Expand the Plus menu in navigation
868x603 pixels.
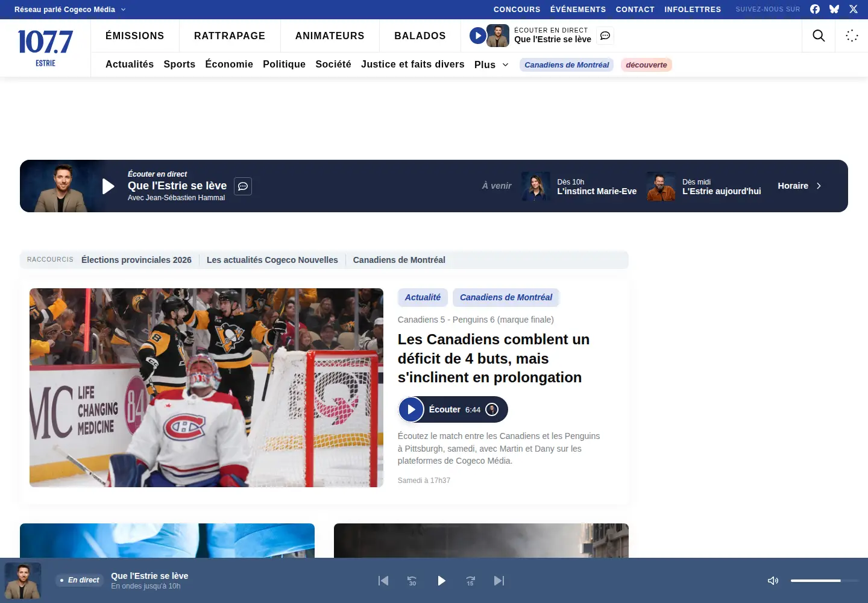(491, 65)
